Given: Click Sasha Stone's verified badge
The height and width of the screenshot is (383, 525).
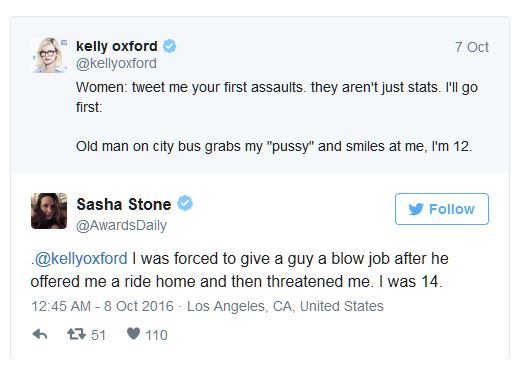Looking at the screenshot, I should coord(185,203).
